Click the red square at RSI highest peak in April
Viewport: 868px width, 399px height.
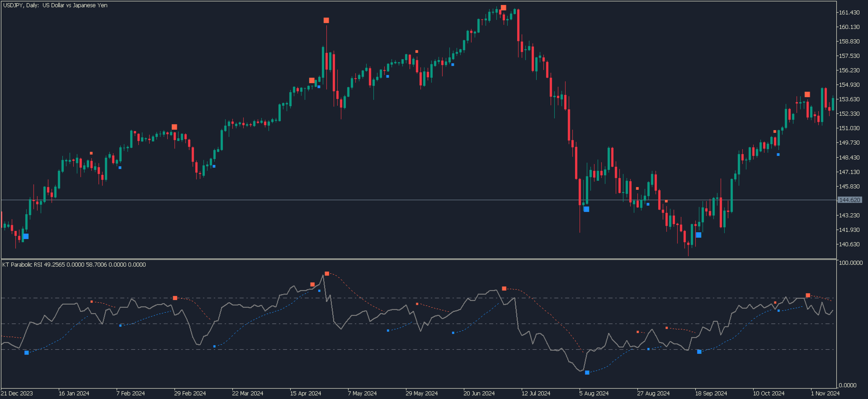[327, 274]
